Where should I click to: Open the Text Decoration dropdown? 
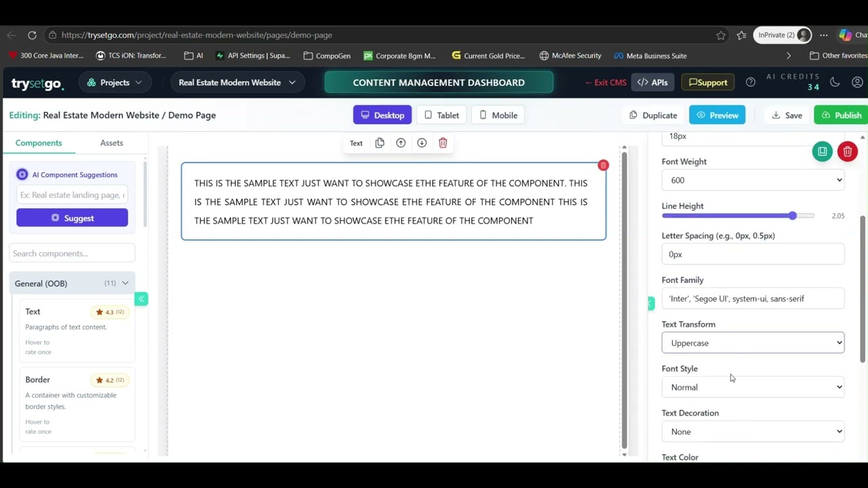pos(753,432)
